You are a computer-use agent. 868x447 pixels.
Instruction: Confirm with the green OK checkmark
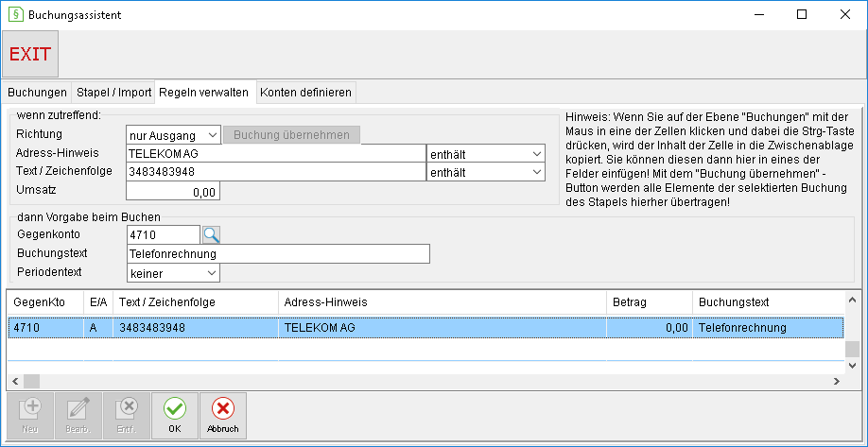(x=175, y=416)
